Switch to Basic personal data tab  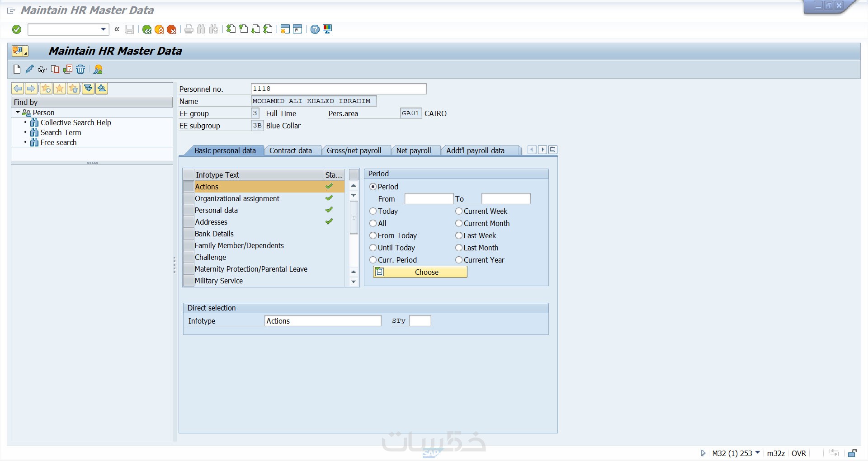pyautogui.click(x=225, y=151)
